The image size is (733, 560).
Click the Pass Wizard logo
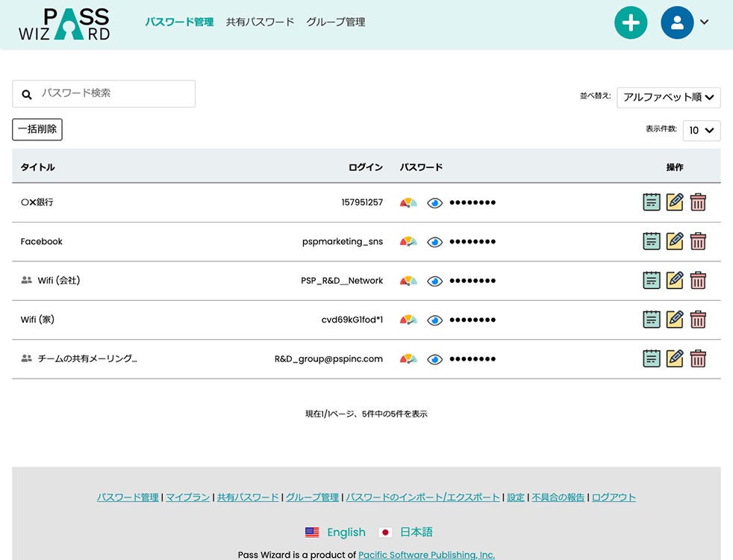[64, 24]
